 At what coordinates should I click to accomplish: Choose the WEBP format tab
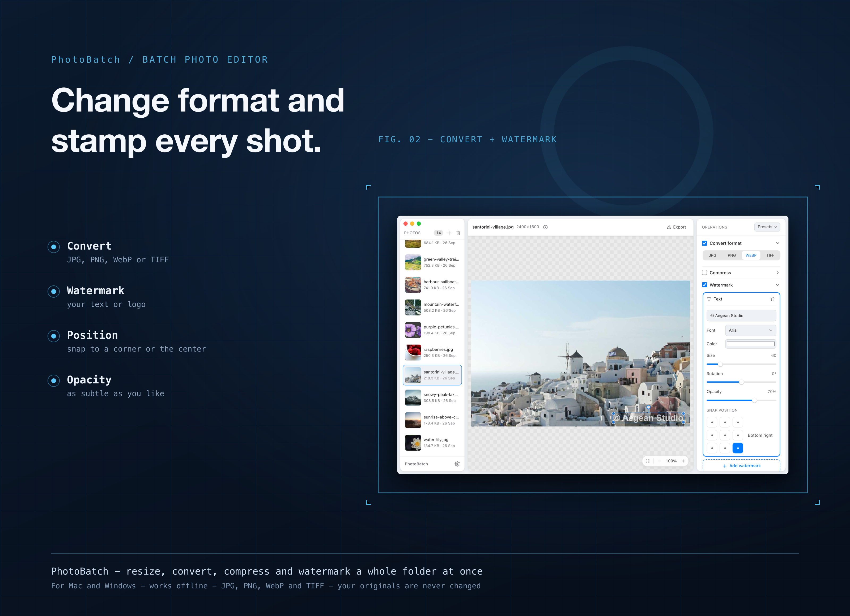click(x=751, y=255)
